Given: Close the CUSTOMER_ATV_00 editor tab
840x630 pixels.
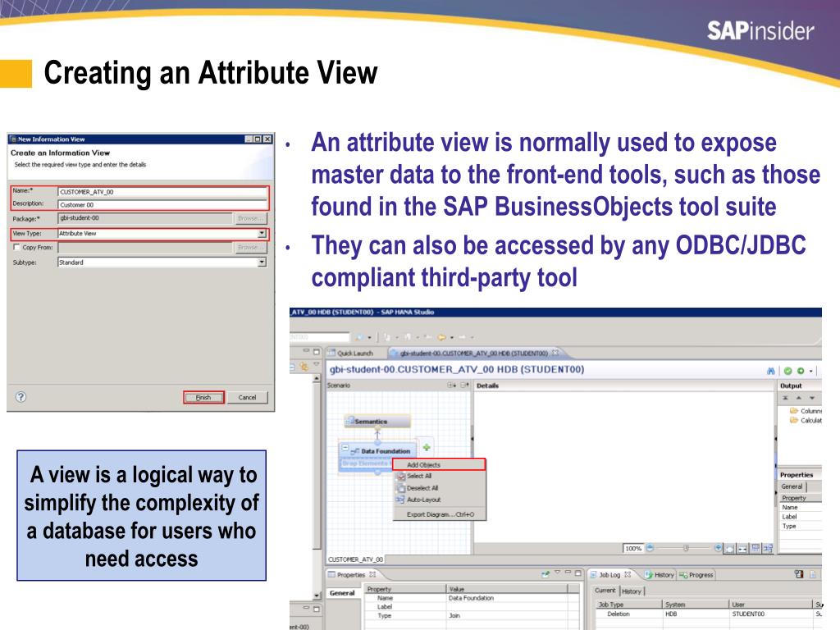Looking at the screenshot, I should click(555, 353).
